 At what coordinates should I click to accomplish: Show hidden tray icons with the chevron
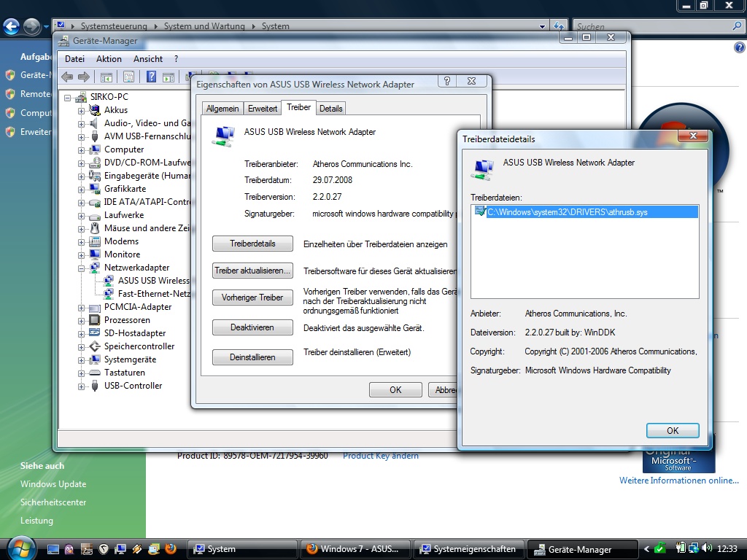[646, 549]
